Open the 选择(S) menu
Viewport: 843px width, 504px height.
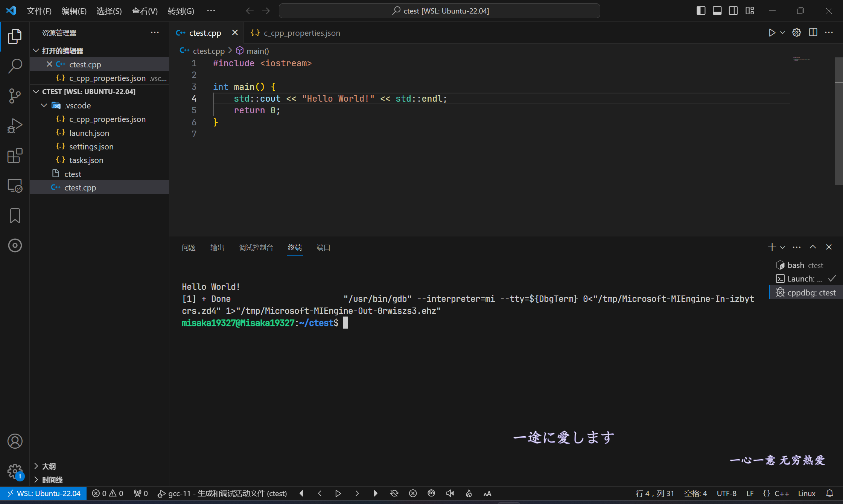click(109, 11)
